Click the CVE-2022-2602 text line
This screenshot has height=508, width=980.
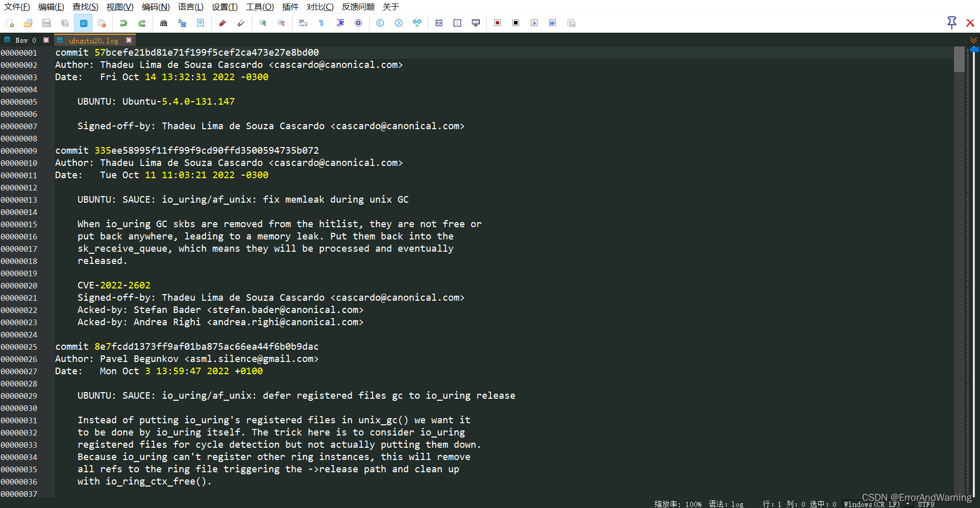click(x=114, y=285)
